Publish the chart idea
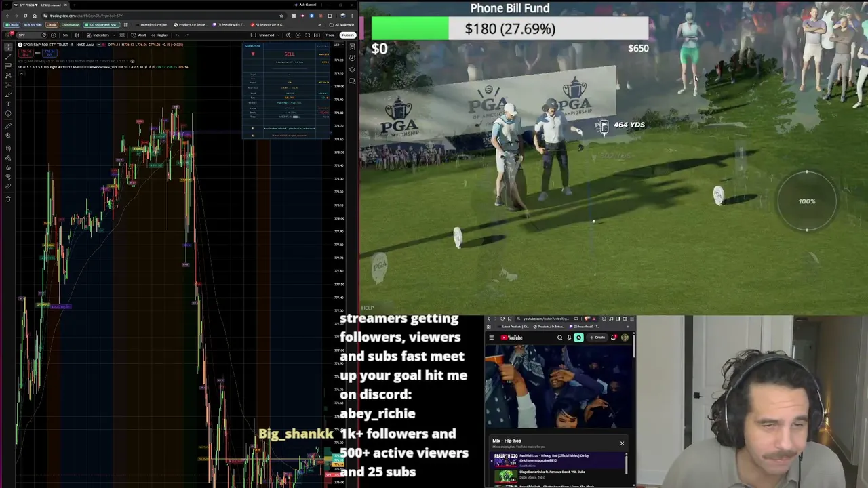Screen dimensions: 868x488 click(348, 35)
